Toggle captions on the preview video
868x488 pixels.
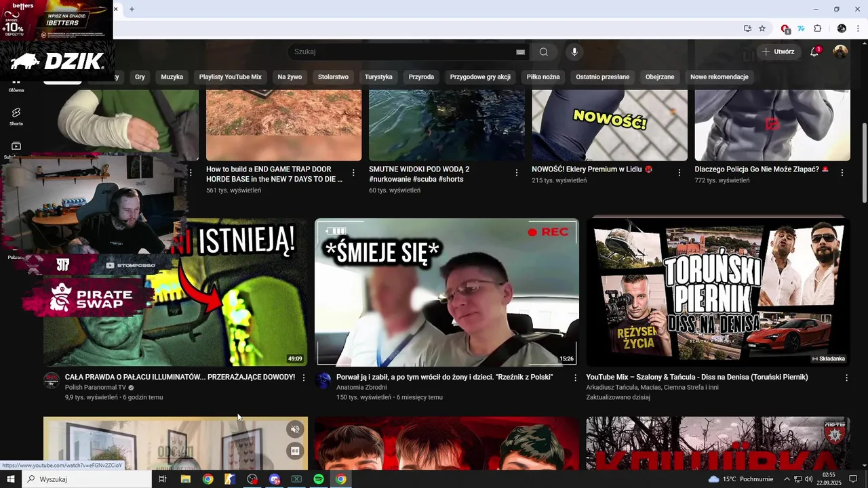[295, 451]
